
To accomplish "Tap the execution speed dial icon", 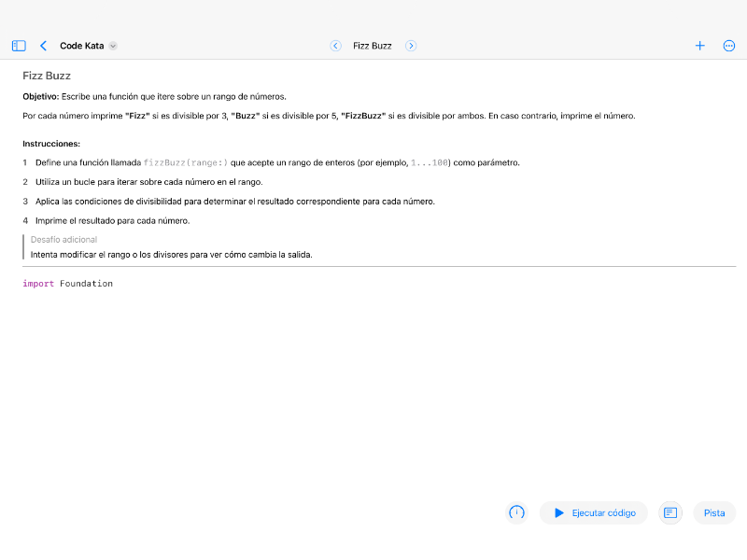I will [x=516, y=512].
